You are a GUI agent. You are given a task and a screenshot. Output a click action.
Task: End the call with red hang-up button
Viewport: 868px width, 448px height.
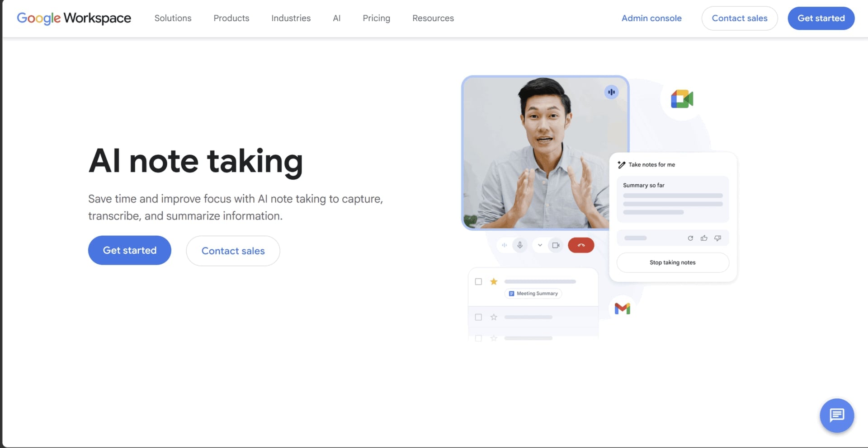tap(581, 245)
